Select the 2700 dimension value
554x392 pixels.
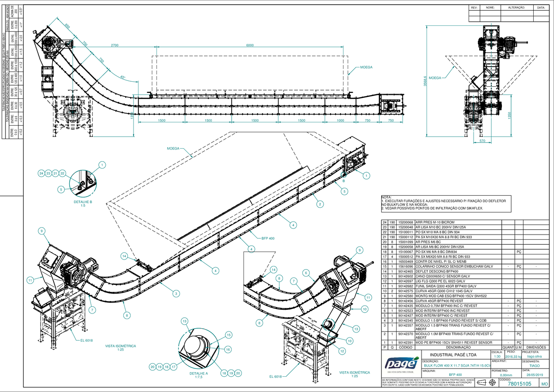(x=115, y=45)
